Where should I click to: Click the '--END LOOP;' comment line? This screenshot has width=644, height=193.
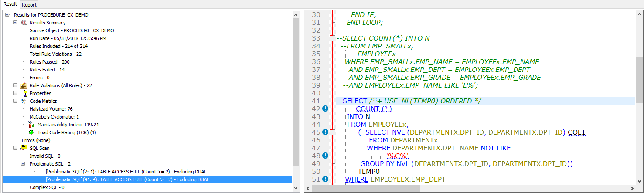[361, 23]
